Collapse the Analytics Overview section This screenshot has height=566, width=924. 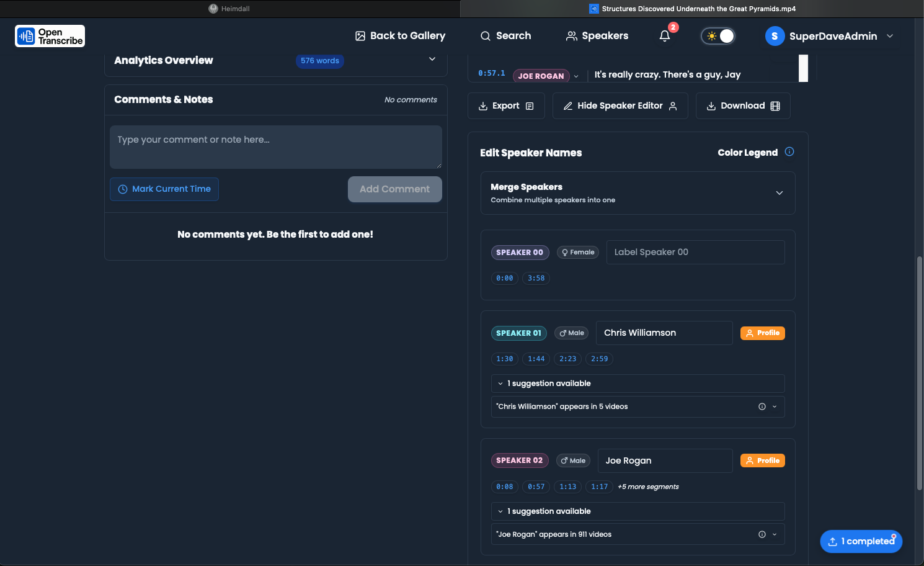pyautogui.click(x=432, y=59)
